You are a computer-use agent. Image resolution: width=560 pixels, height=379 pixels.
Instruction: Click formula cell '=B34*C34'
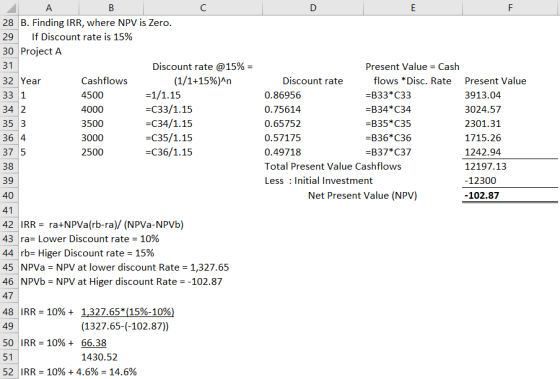[x=388, y=109]
